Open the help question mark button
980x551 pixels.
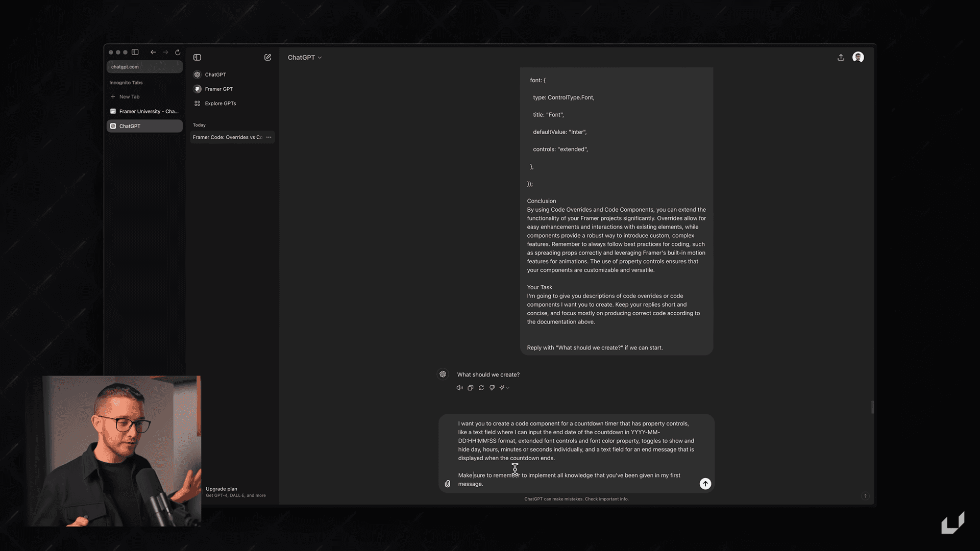(865, 496)
